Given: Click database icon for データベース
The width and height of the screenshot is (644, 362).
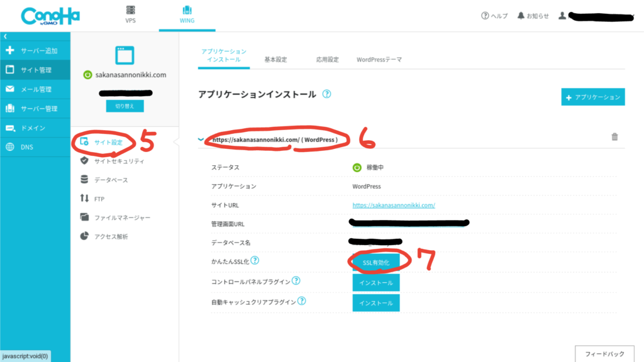Looking at the screenshot, I should 84,179.
